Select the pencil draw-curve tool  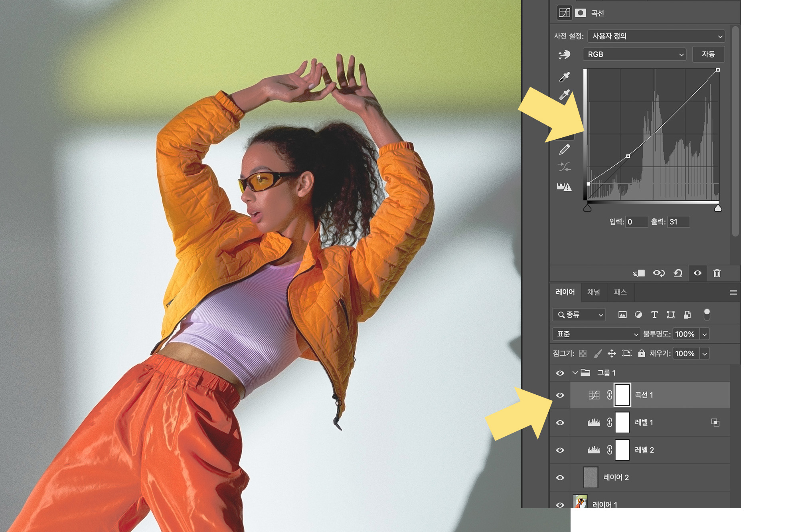(564, 150)
